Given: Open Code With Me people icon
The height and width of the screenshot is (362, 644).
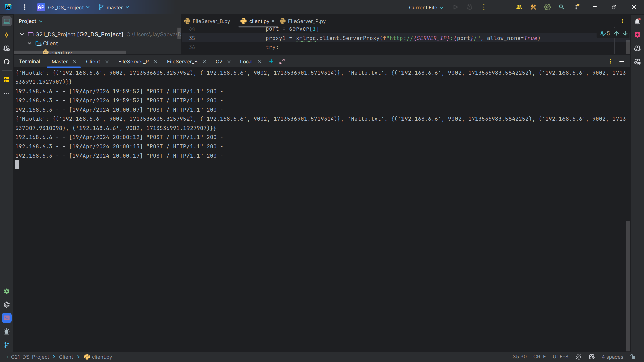Looking at the screenshot, I should (519, 7).
